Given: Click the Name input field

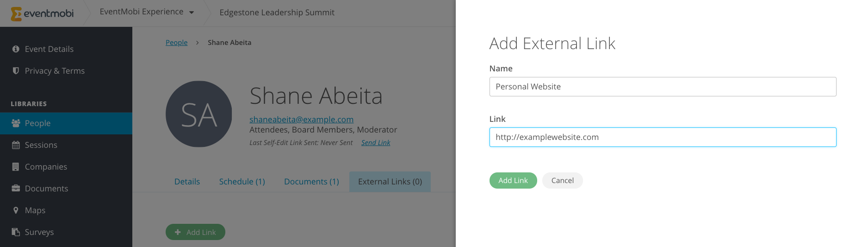Looking at the screenshot, I should pyautogui.click(x=663, y=87).
